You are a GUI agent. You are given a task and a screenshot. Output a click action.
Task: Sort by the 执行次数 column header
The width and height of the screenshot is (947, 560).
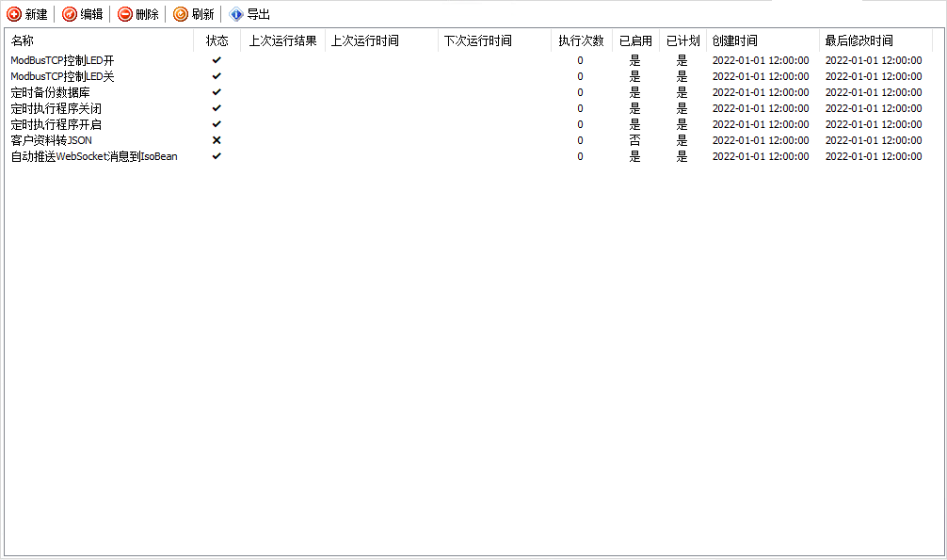pyautogui.click(x=582, y=40)
